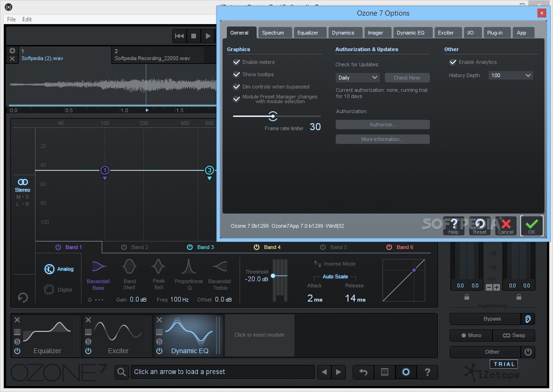The width and height of the screenshot is (553, 392).
Task: Choose Proportional Q filter shape
Action: click(189, 275)
